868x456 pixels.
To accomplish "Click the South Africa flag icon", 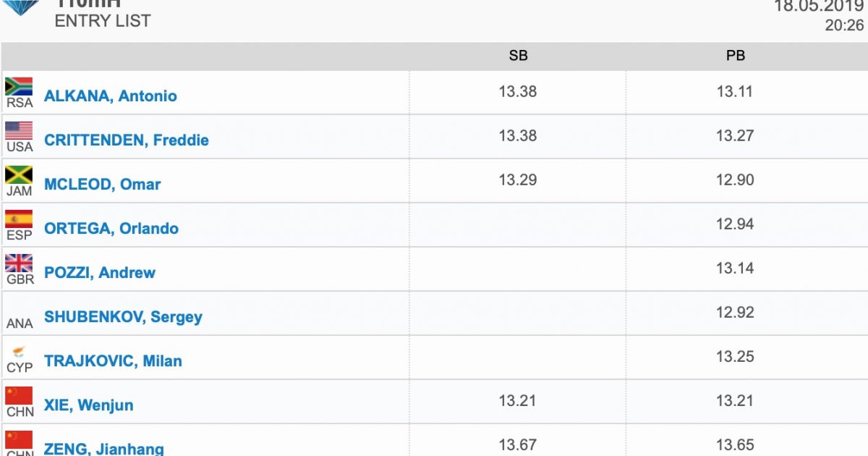I will pyautogui.click(x=19, y=86).
